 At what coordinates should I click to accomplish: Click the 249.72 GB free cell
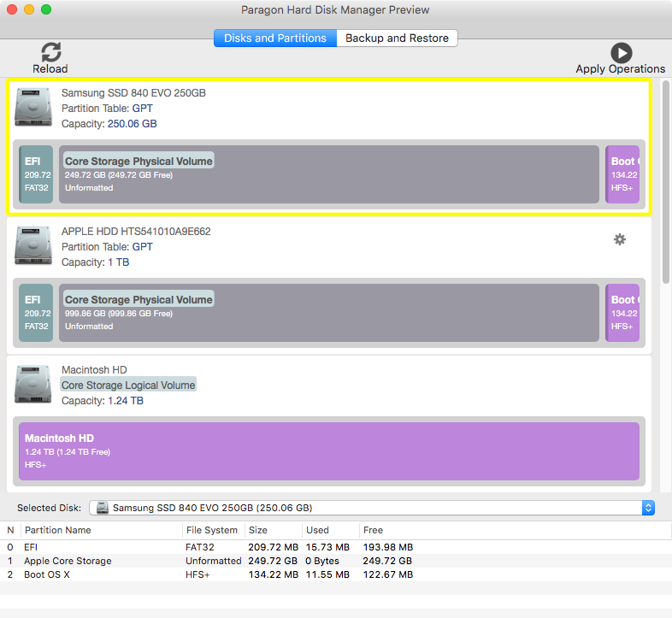387,561
